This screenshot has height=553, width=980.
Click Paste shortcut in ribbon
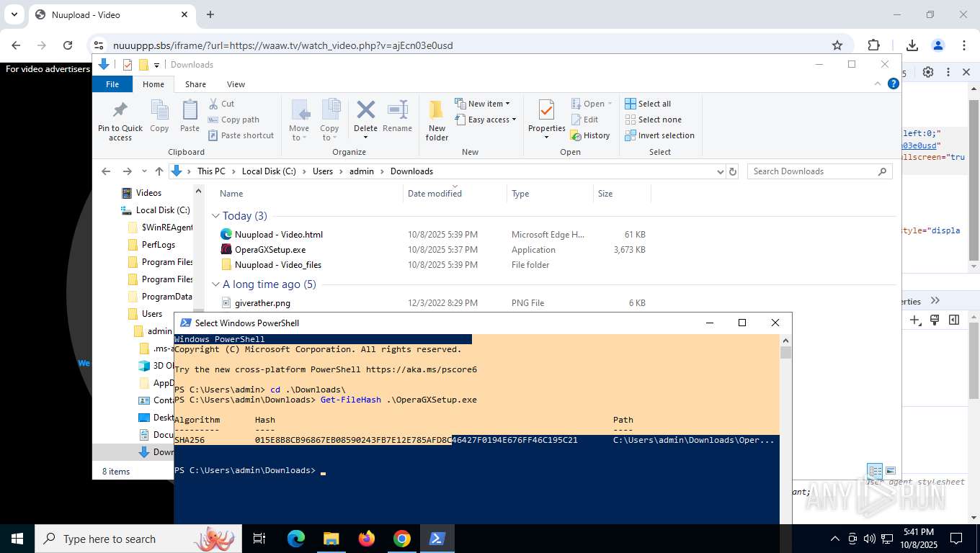coord(241,135)
